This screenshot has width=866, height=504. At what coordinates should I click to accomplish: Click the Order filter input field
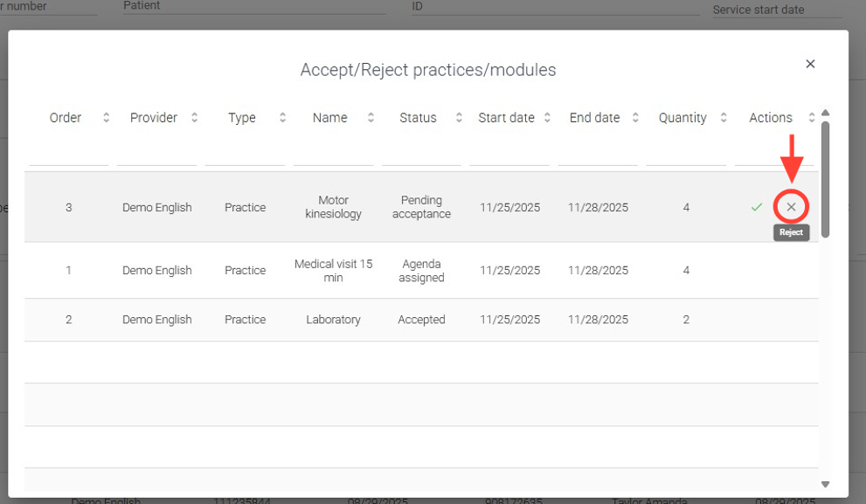coord(68,155)
